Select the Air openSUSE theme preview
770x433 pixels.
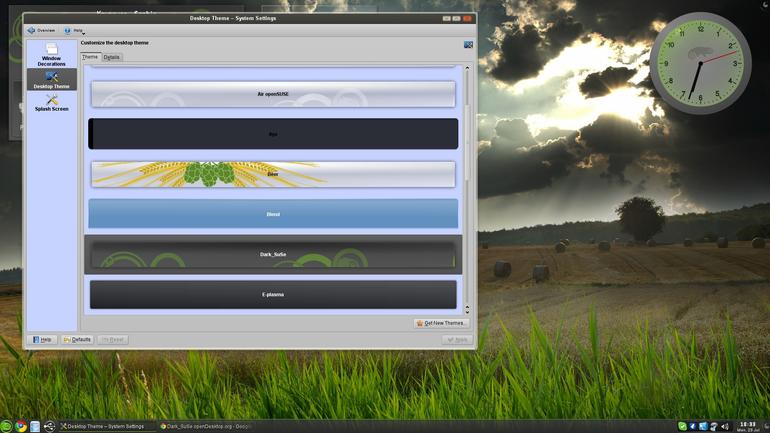click(273, 94)
